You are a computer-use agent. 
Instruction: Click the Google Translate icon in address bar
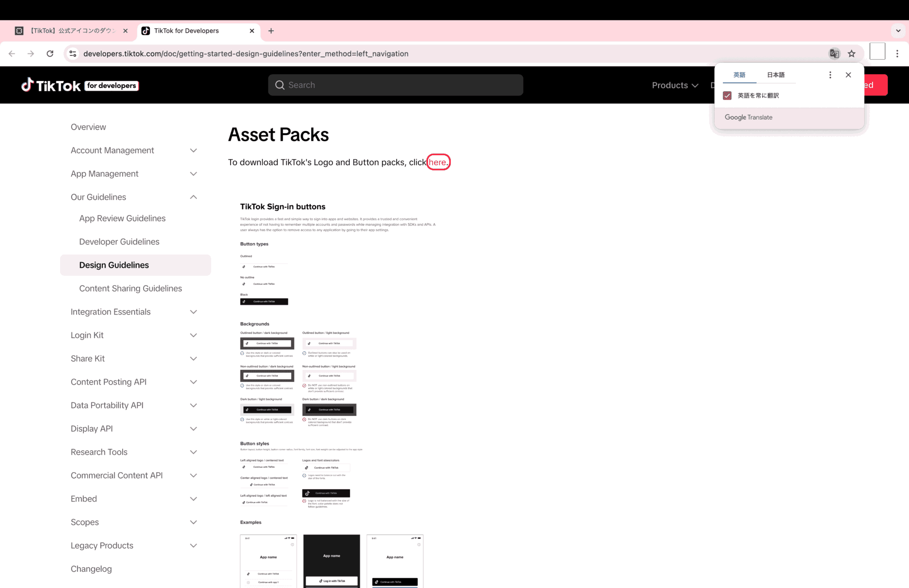coord(834,53)
